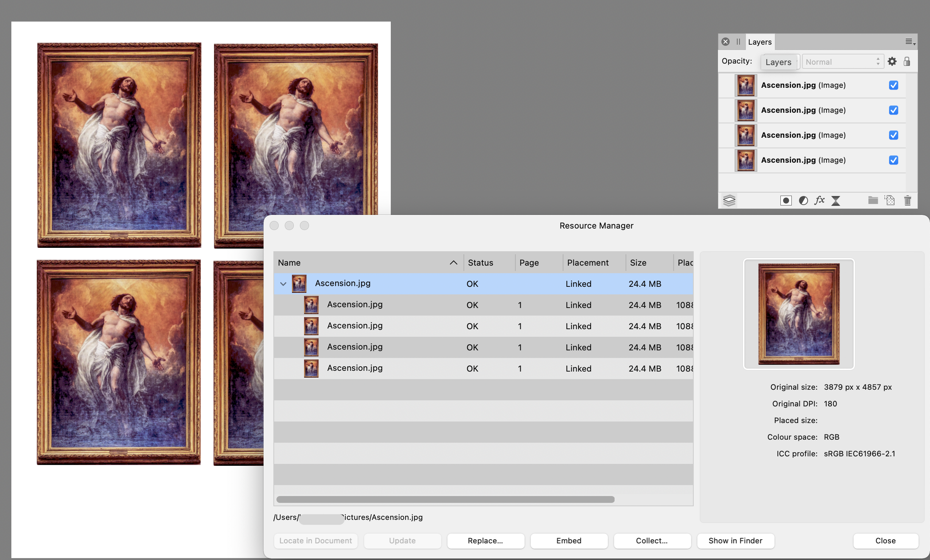Hide the first Ascension.jpg layer
Viewport: 930px width, 560px height.
894,85
